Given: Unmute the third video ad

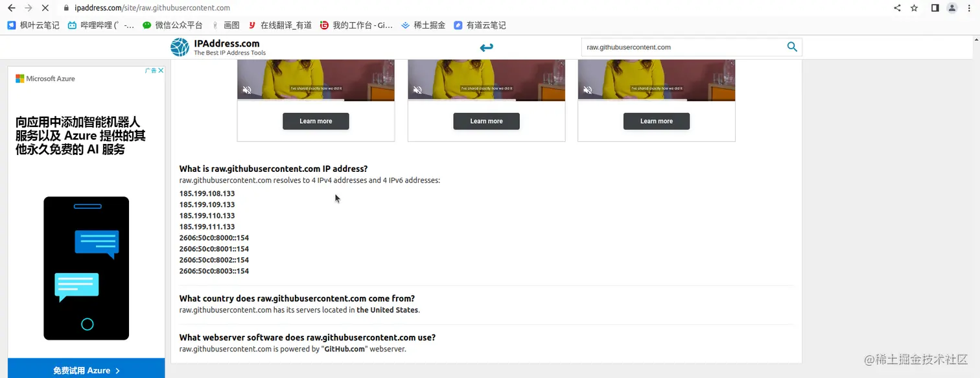Looking at the screenshot, I should (587, 90).
